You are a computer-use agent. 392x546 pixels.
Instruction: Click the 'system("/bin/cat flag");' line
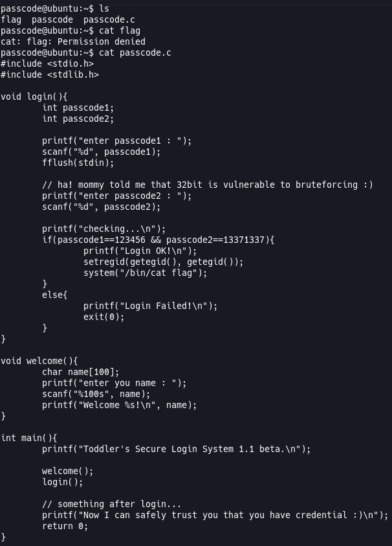click(146, 273)
